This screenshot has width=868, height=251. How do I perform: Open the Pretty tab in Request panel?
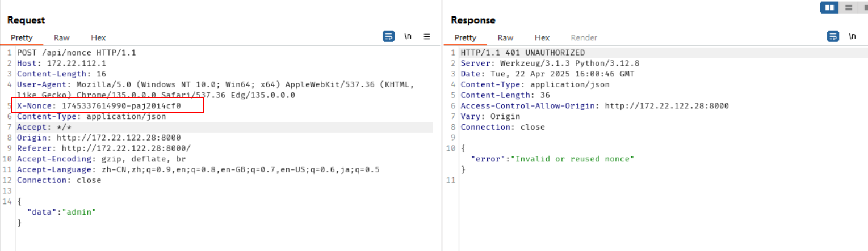(22, 37)
